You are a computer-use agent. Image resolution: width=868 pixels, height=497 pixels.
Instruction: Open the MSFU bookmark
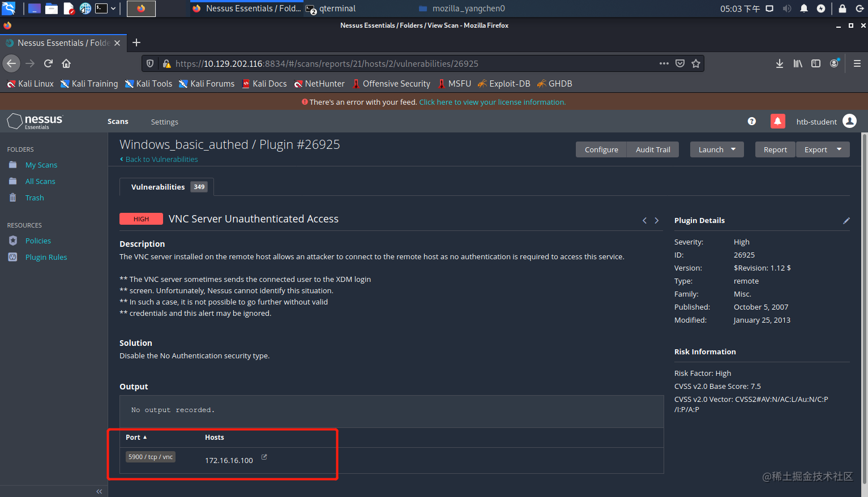454,83
